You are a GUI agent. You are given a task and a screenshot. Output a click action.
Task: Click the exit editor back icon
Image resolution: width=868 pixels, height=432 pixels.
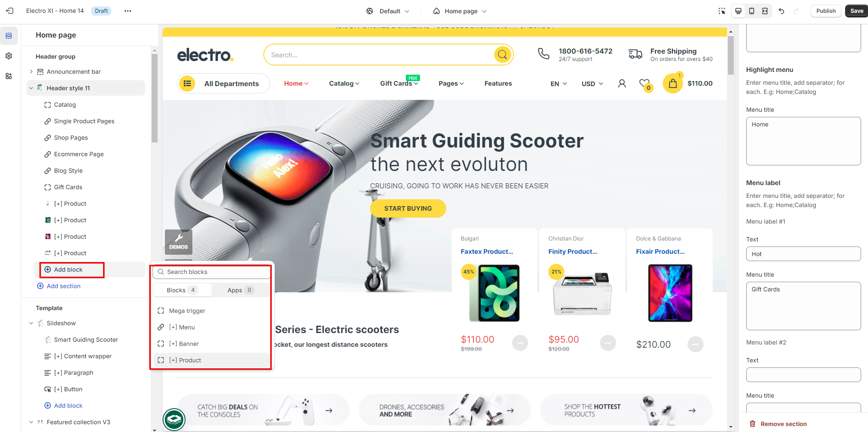click(x=10, y=11)
